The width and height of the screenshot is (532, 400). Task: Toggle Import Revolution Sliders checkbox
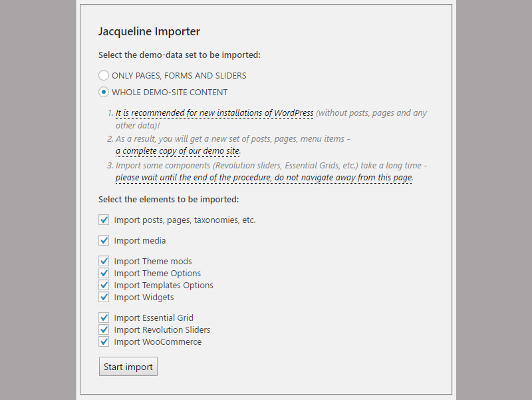pyautogui.click(x=104, y=330)
